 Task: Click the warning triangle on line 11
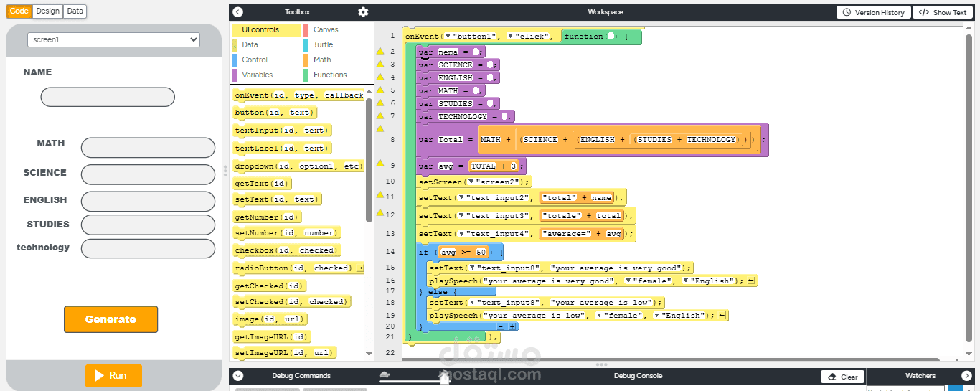pyautogui.click(x=381, y=194)
